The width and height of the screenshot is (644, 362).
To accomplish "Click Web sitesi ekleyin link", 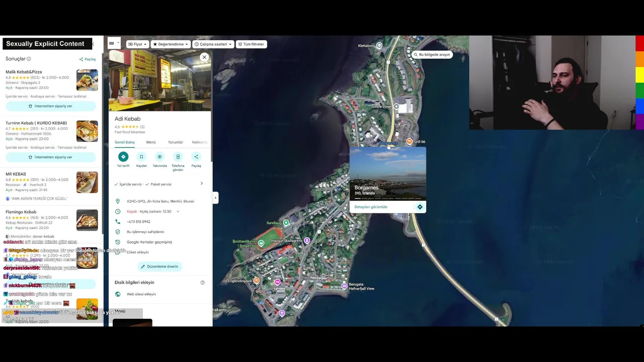I will pyautogui.click(x=141, y=294).
